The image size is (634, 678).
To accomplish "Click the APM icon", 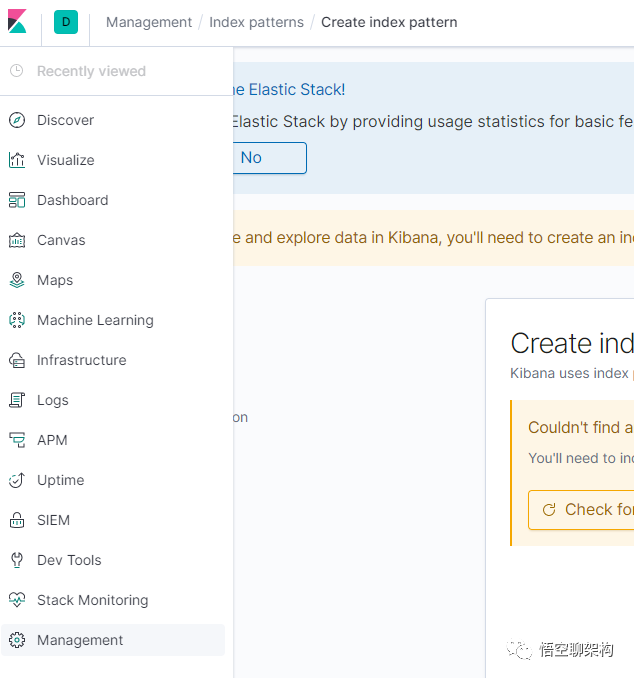I will [17, 440].
